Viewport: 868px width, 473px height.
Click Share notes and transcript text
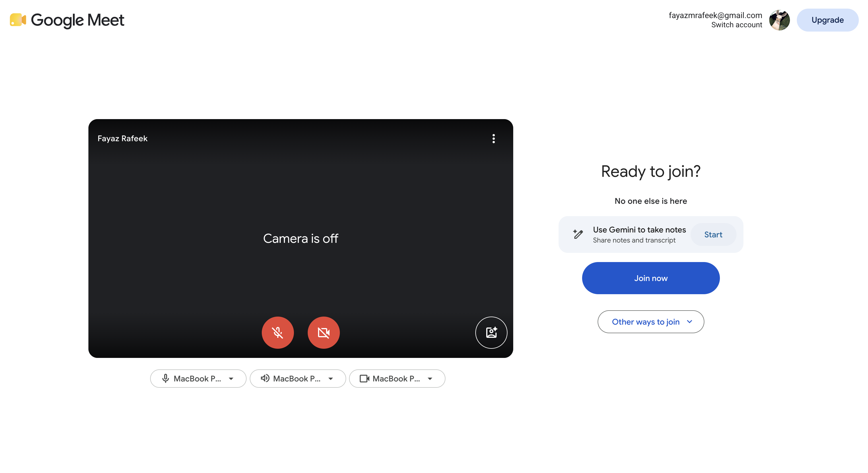[634, 240]
